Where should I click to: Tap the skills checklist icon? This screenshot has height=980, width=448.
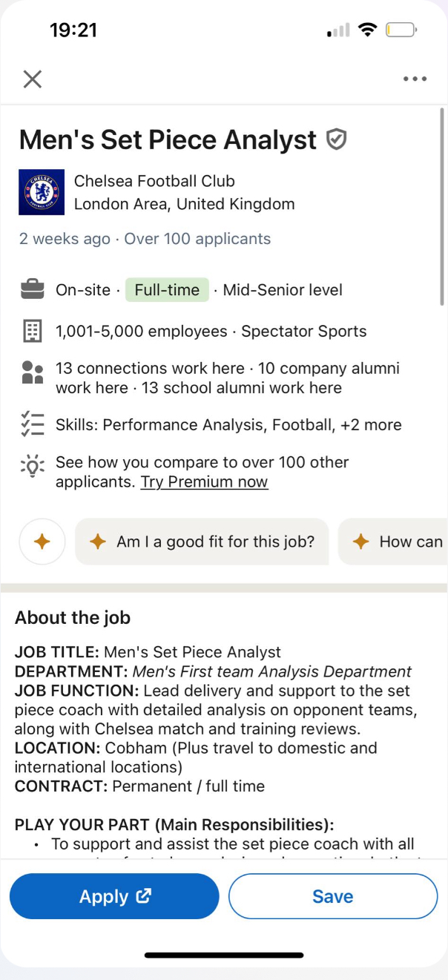coord(32,425)
